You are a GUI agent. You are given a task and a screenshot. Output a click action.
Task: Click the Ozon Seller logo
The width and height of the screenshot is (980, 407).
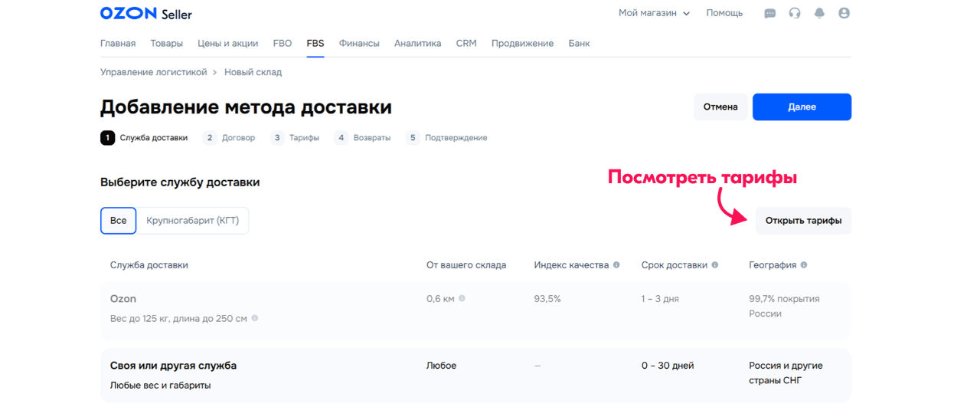click(x=146, y=14)
